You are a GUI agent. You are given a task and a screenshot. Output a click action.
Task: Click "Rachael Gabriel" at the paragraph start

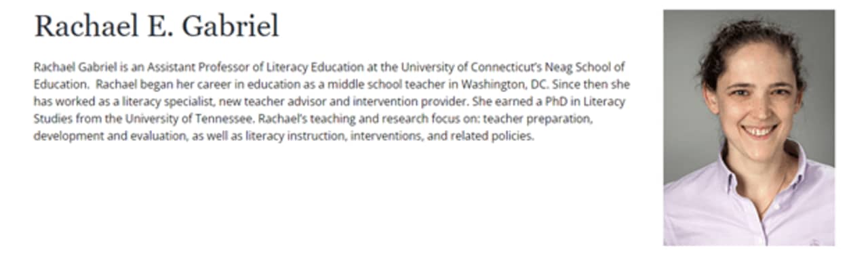[75, 67]
